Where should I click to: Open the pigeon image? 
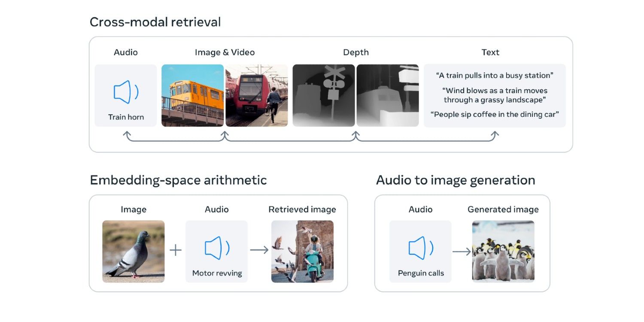(133, 251)
